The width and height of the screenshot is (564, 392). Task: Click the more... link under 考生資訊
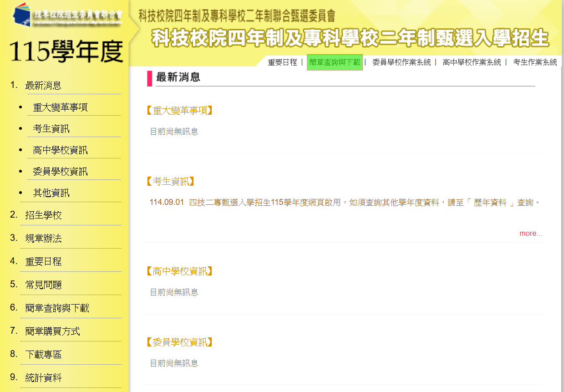530,234
